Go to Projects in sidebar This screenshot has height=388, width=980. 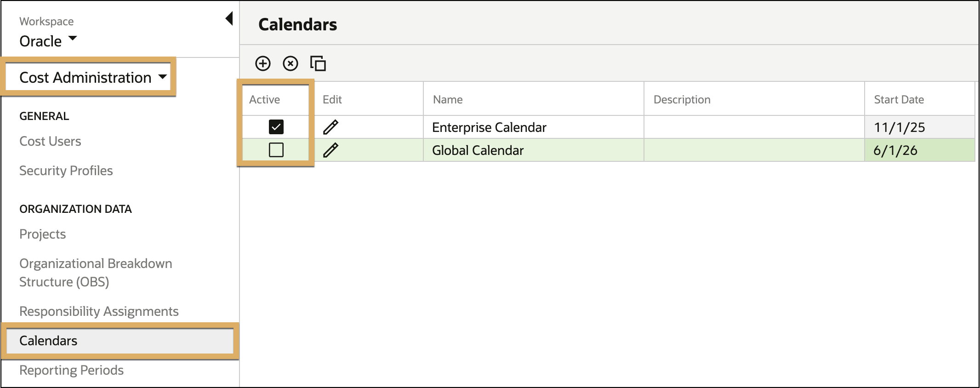[43, 234]
